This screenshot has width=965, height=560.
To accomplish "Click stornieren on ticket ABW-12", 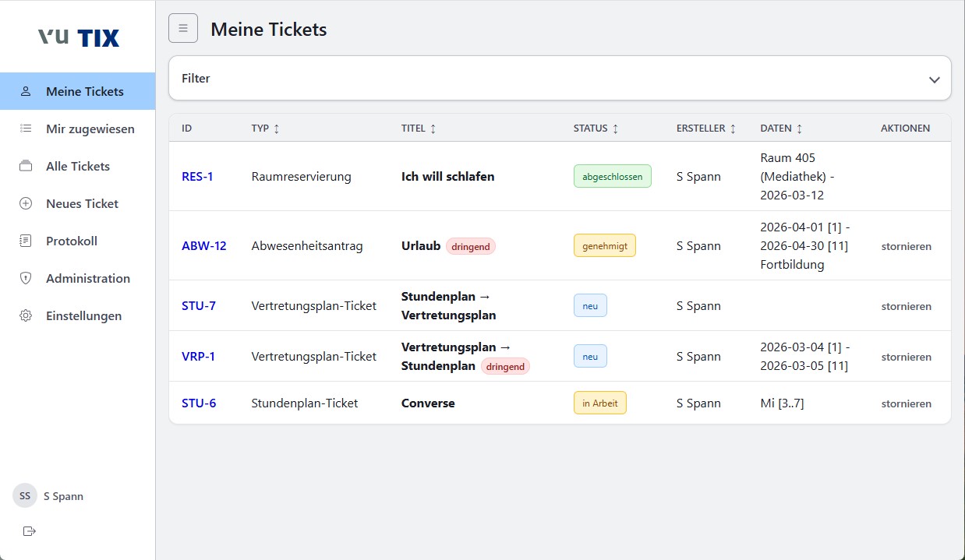I will tap(906, 245).
